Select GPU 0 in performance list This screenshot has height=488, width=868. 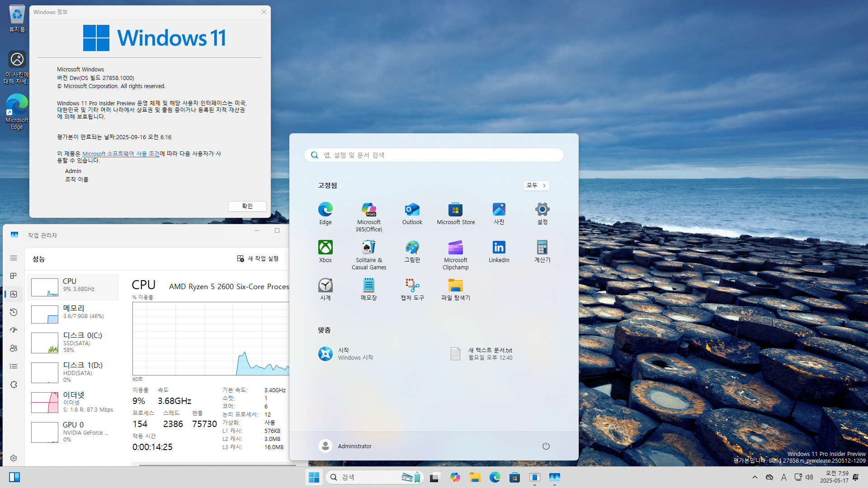pyautogui.click(x=73, y=431)
